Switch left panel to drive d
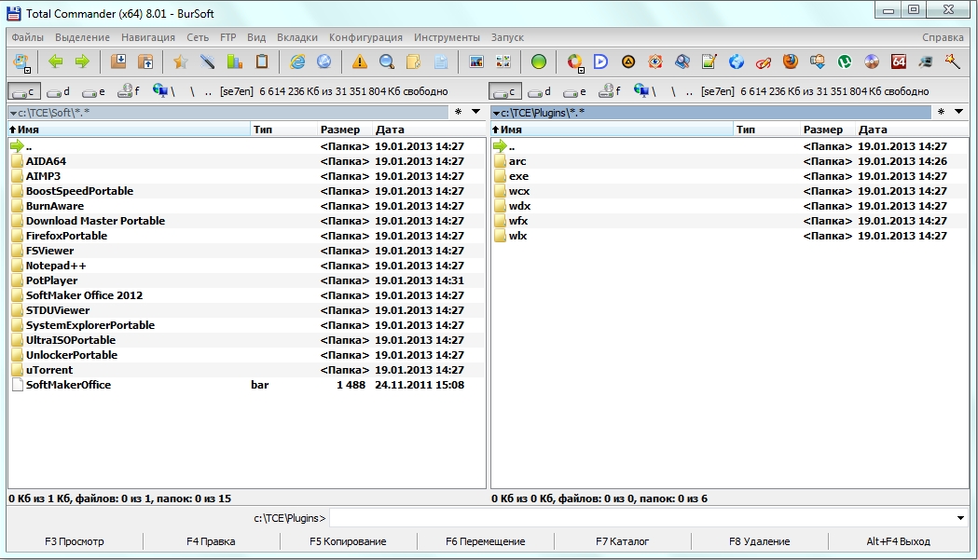This screenshot has height=560, width=978. [59, 91]
